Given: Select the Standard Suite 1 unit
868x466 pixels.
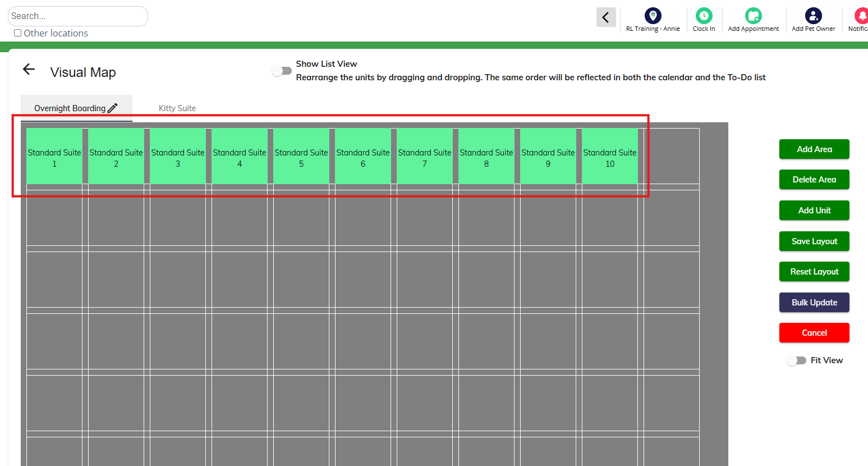Looking at the screenshot, I should (x=54, y=156).
